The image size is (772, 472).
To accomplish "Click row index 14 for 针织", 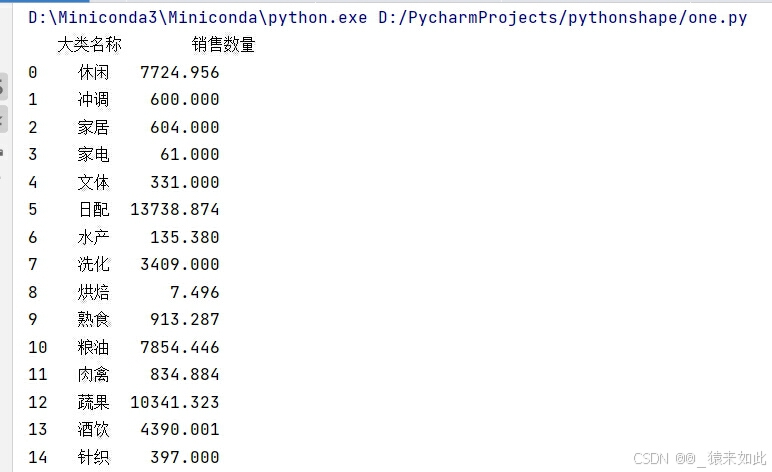I will click(x=38, y=457).
